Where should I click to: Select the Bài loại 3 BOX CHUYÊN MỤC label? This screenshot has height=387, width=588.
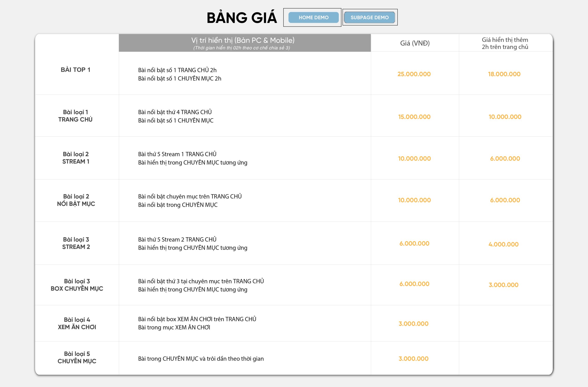[77, 285]
